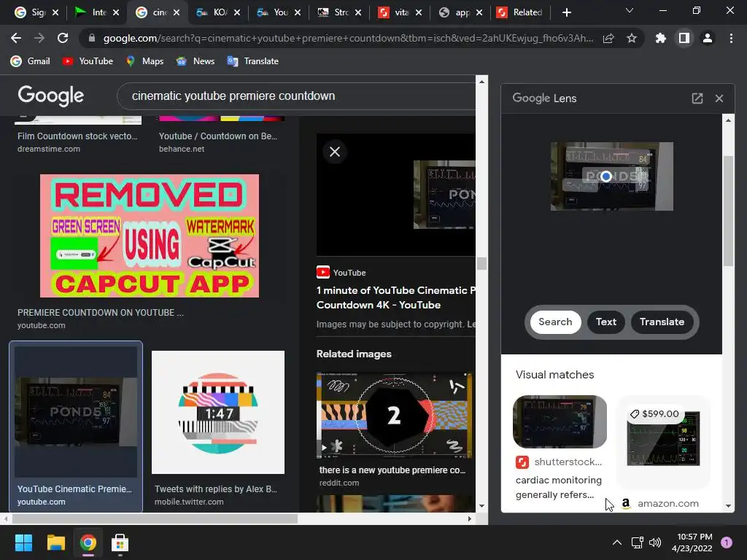747x560 pixels.
Task: Show hidden system tray icons
Action: (617, 542)
